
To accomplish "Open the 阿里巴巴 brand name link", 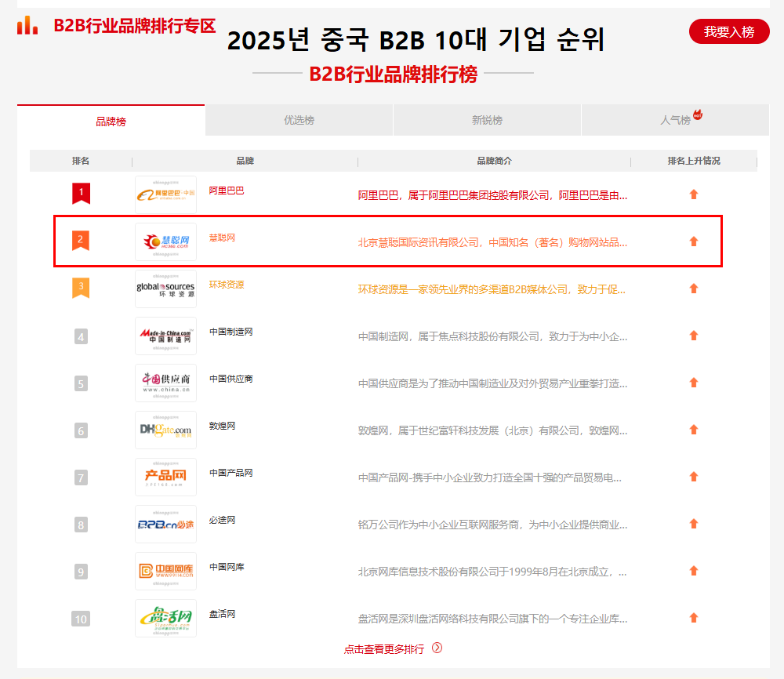I will [x=227, y=191].
